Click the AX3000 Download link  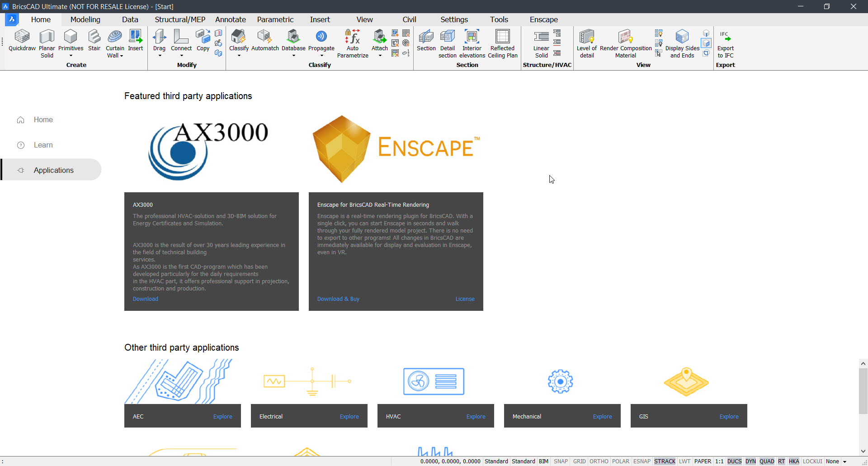click(x=146, y=299)
